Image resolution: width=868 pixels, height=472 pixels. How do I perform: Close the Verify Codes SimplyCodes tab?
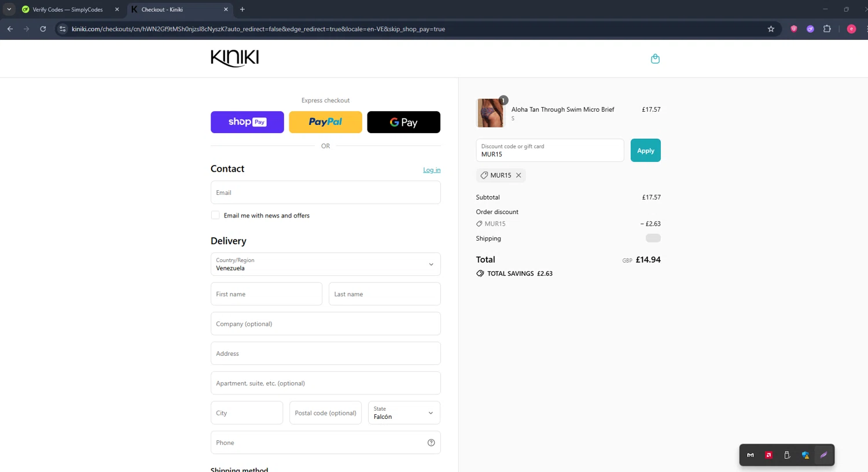(117, 9)
